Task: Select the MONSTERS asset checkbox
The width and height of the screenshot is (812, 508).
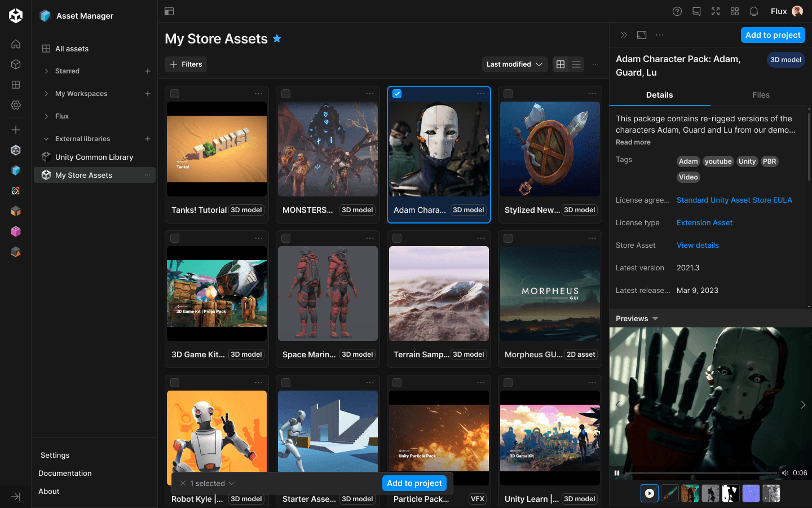Action: [286, 94]
